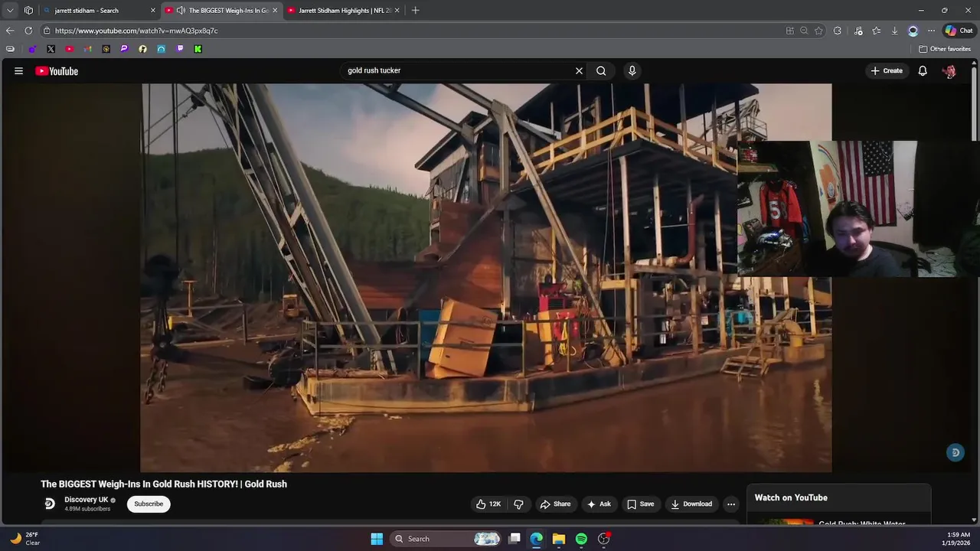Screen dimensions: 980x551
Task: Open browser extensions puzzle icon
Action: click(838, 31)
